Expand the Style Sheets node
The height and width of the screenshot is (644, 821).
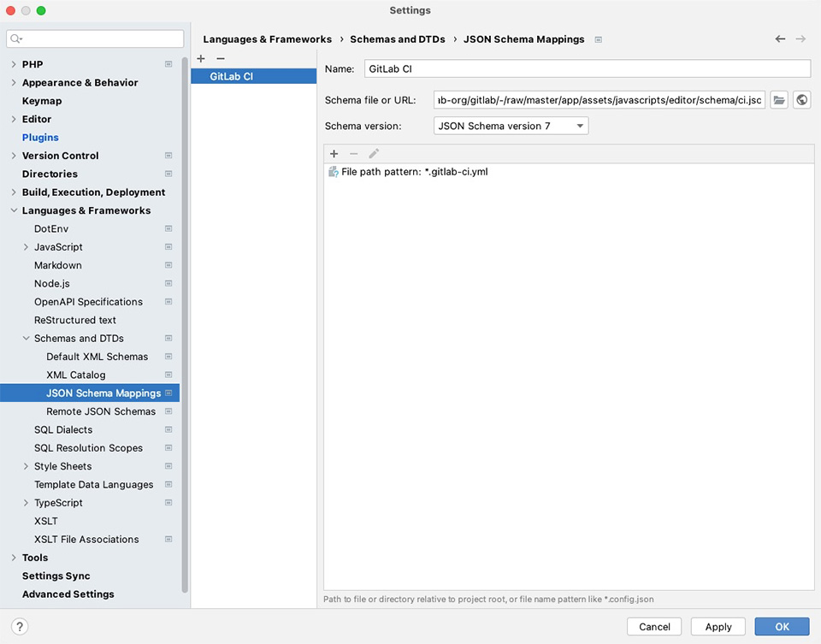(x=26, y=466)
